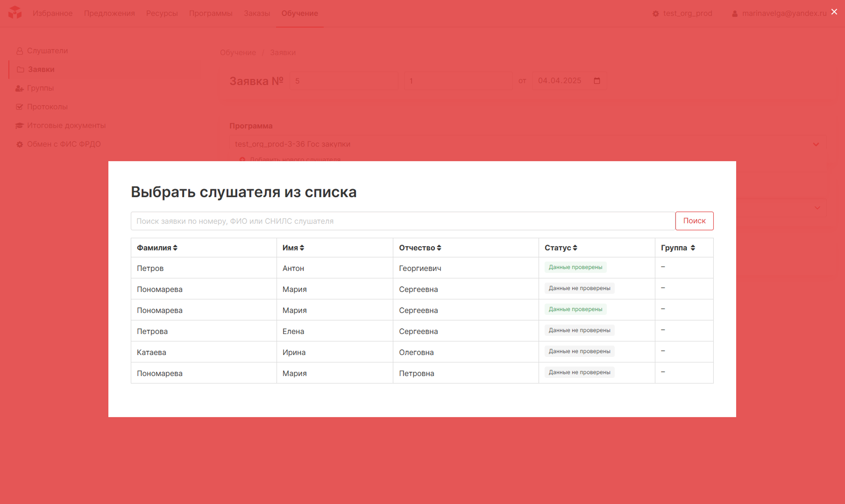Open the calendar icon in date field

tap(597, 81)
